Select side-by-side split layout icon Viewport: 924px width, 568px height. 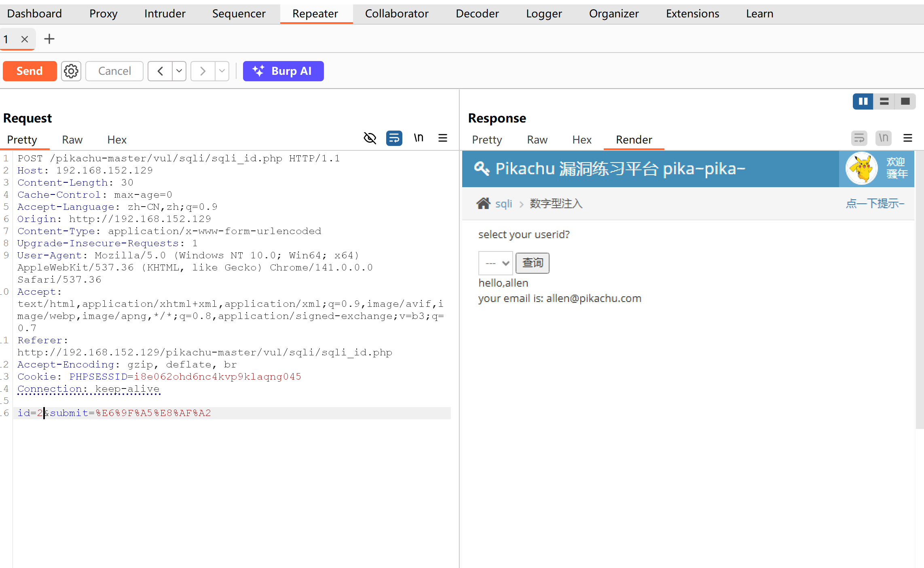pyautogui.click(x=863, y=101)
